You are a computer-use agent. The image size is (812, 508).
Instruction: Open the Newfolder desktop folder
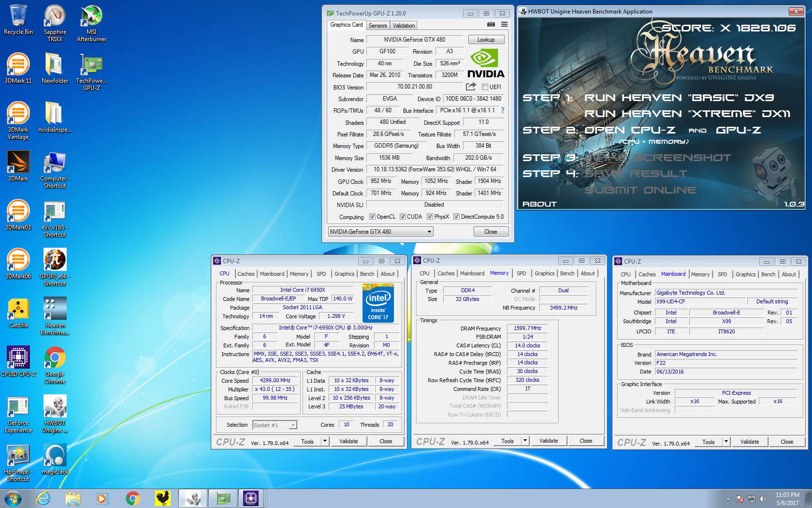pos(55,68)
